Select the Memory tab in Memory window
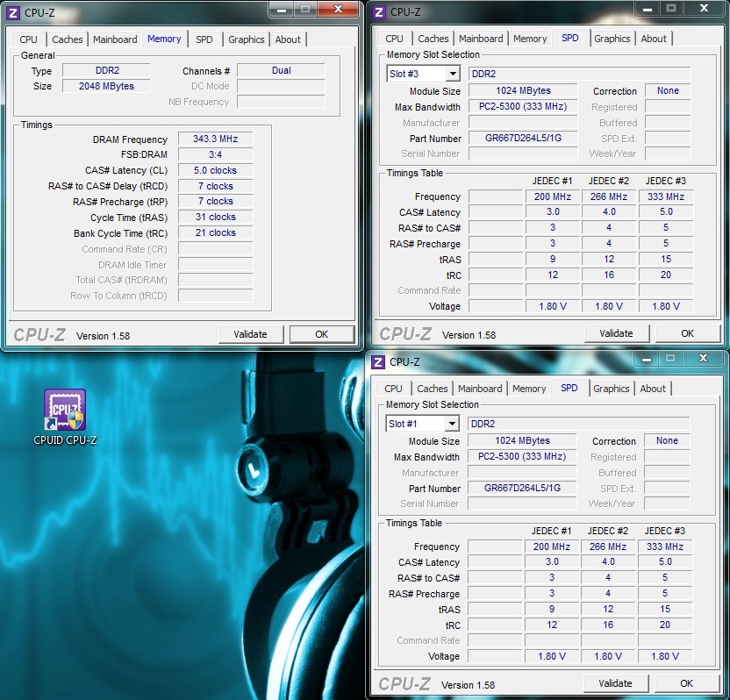This screenshot has height=700, width=730. (x=164, y=39)
